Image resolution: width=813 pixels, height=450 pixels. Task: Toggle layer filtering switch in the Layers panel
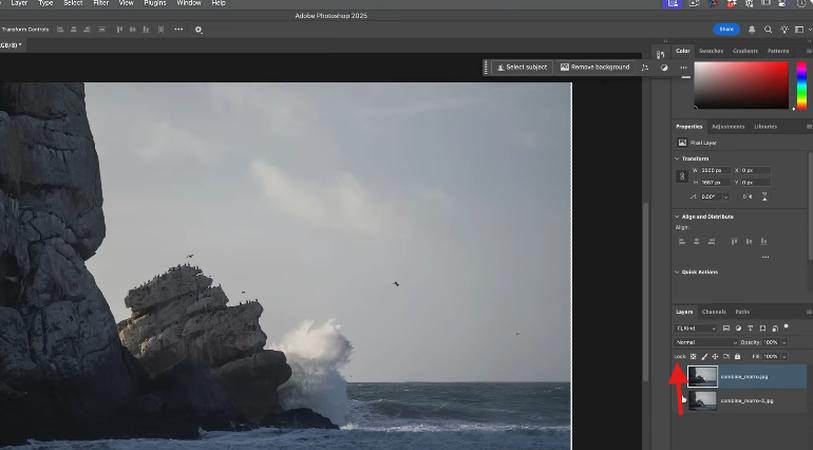coord(786,327)
